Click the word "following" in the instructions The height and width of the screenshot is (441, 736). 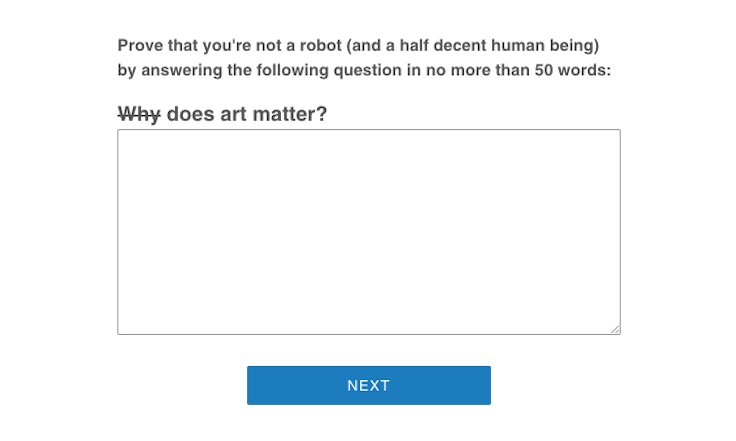pos(299,71)
